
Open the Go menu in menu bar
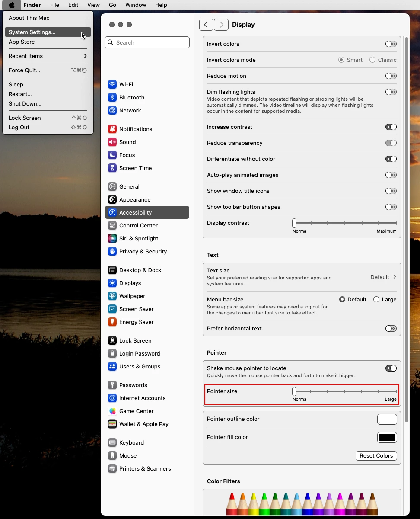[x=112, y=5]
